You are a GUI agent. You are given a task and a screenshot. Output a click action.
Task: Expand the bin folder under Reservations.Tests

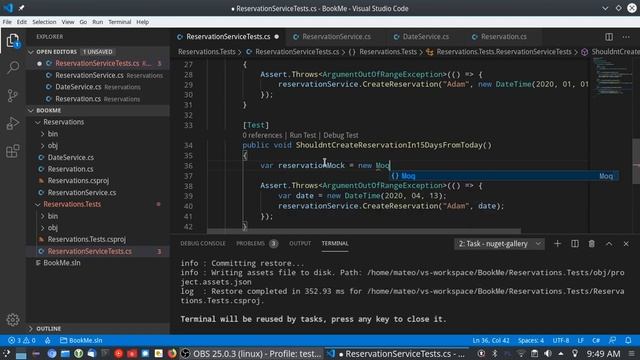(98, 216)
